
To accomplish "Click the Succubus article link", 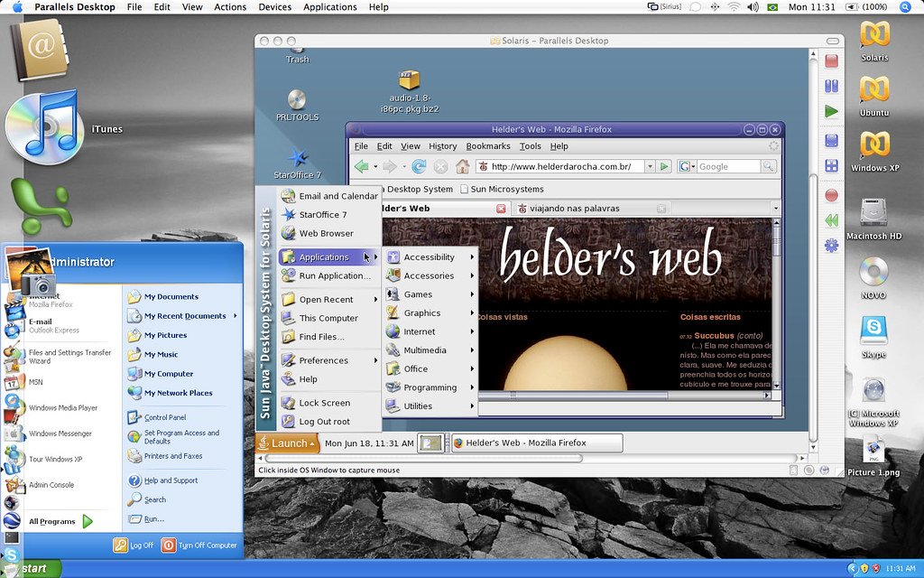I will point(714,336).
